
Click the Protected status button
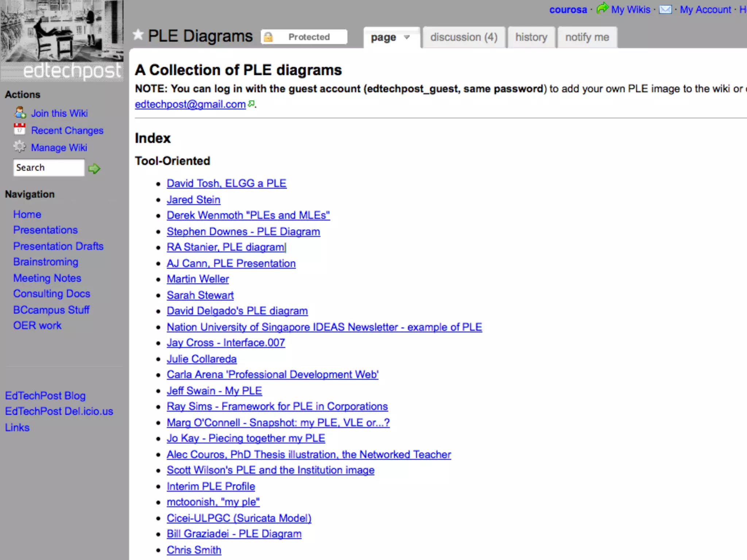pyautogui.click(x=309, y=37)
